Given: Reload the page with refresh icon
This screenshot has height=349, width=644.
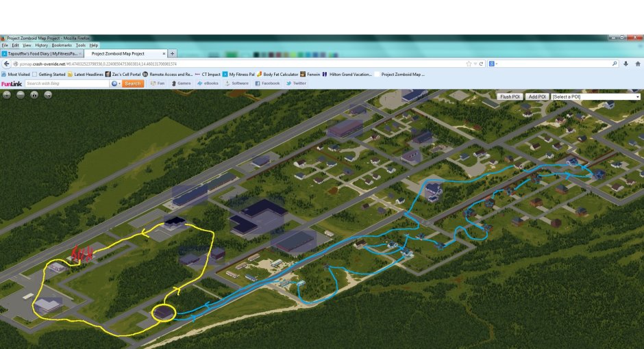Looking at the screenshot, I should [x=482, y=64].
